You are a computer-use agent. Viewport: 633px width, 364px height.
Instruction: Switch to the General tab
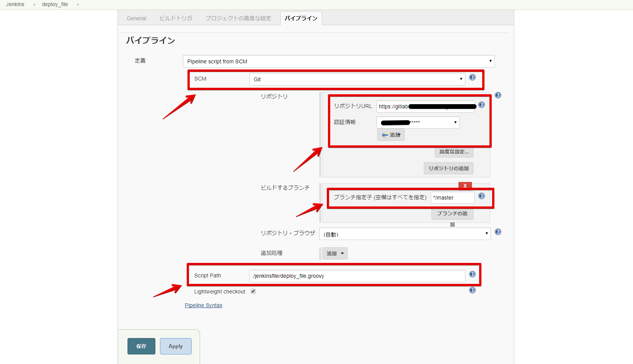click(136, 18)
